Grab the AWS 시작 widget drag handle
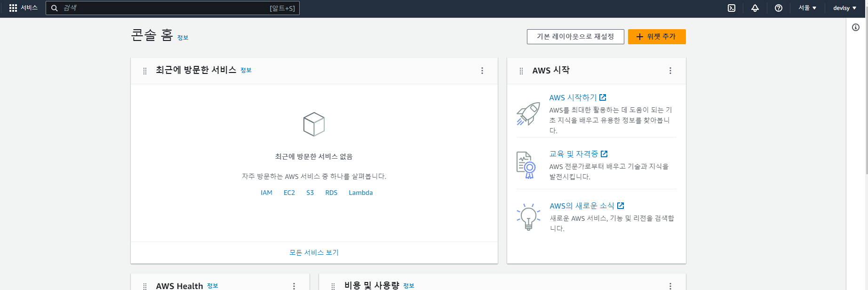The height and width of the screenshot is (290, 868). [521, 71]
